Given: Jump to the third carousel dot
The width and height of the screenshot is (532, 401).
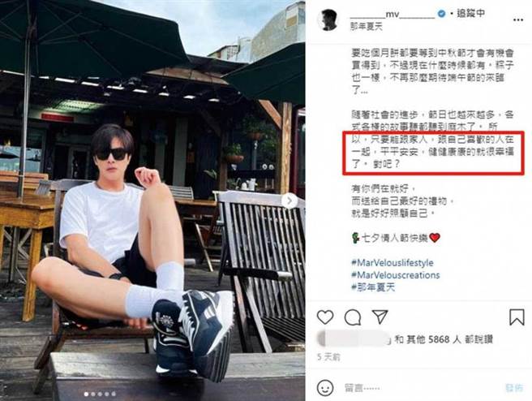Looking at the screenshot, I should [100, 394].
